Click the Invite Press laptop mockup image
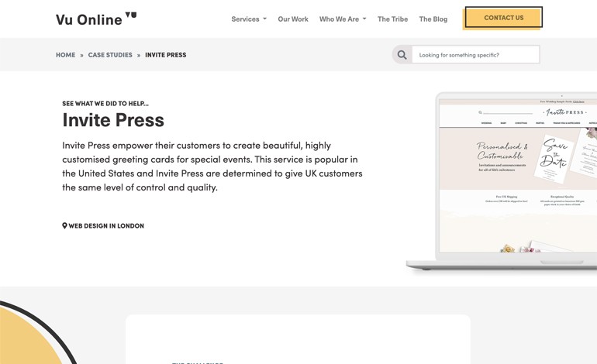This screenshot has width=597, height=364. pyautogui.click(x=502, y=181)
